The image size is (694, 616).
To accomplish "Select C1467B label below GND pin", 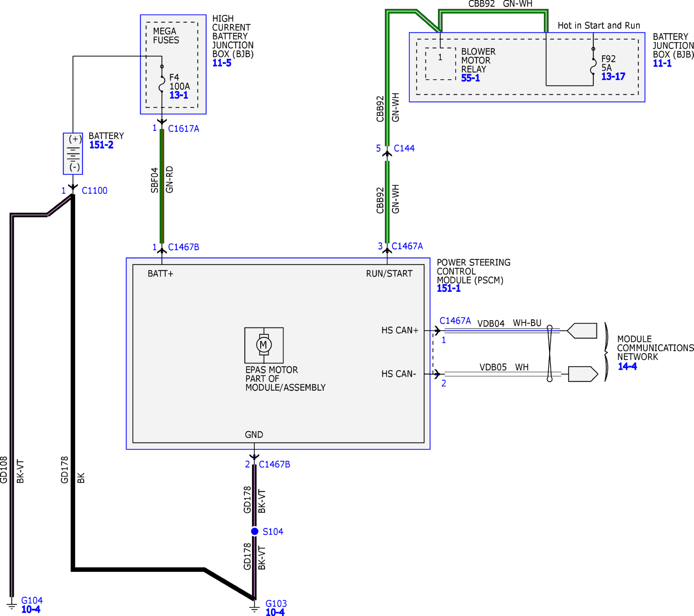I will 274,464.
